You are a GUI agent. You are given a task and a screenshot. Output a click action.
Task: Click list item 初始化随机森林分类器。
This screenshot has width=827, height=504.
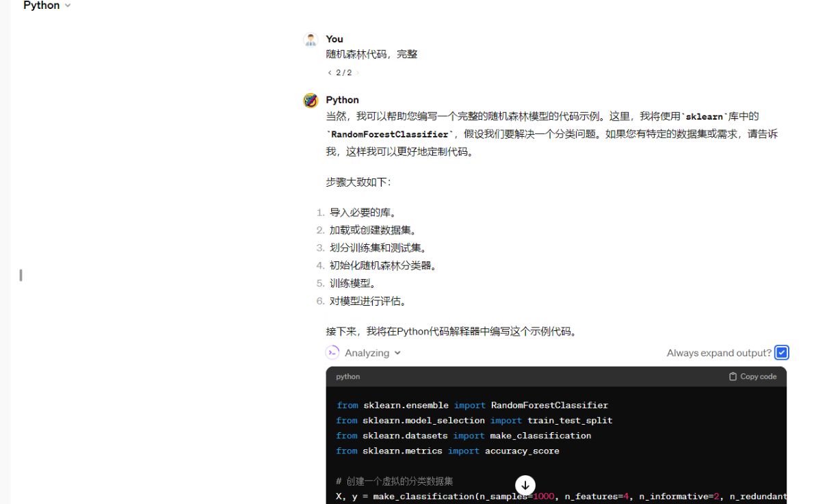[x=384, y=266]
